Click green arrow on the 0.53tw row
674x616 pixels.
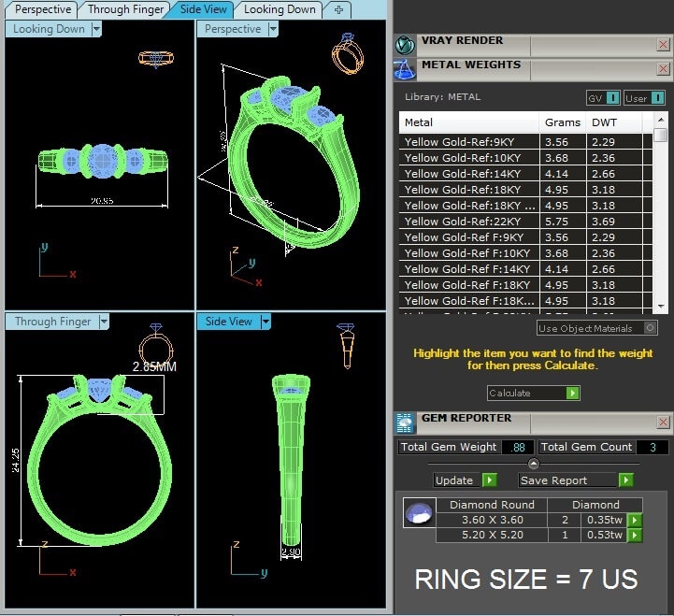coord(635,536)
